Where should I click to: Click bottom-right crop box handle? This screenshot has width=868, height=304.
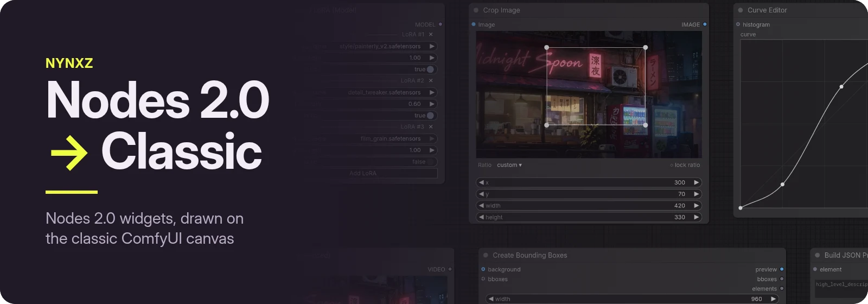(x=645, y=125)
